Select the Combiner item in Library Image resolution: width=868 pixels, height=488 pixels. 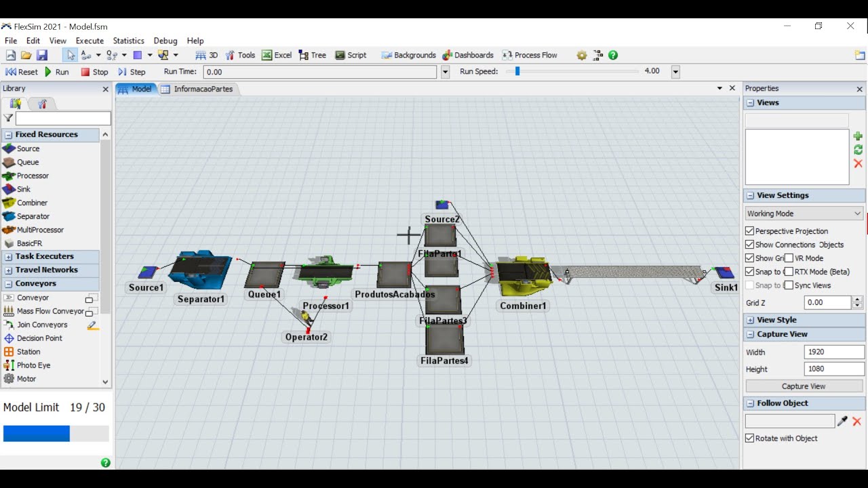click(24, 203)
